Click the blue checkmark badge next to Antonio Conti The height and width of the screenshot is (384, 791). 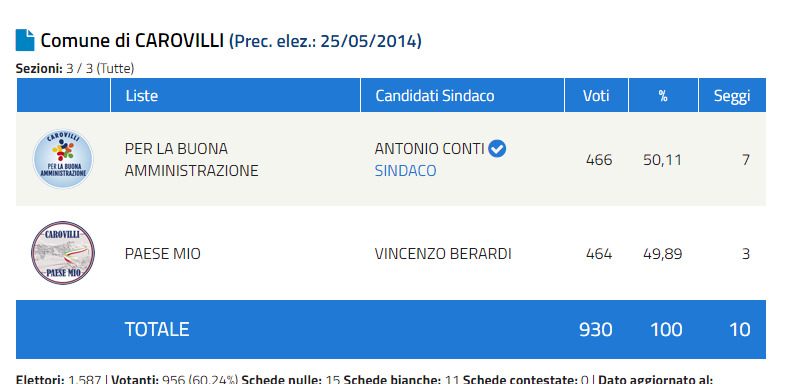click(498, 149)
